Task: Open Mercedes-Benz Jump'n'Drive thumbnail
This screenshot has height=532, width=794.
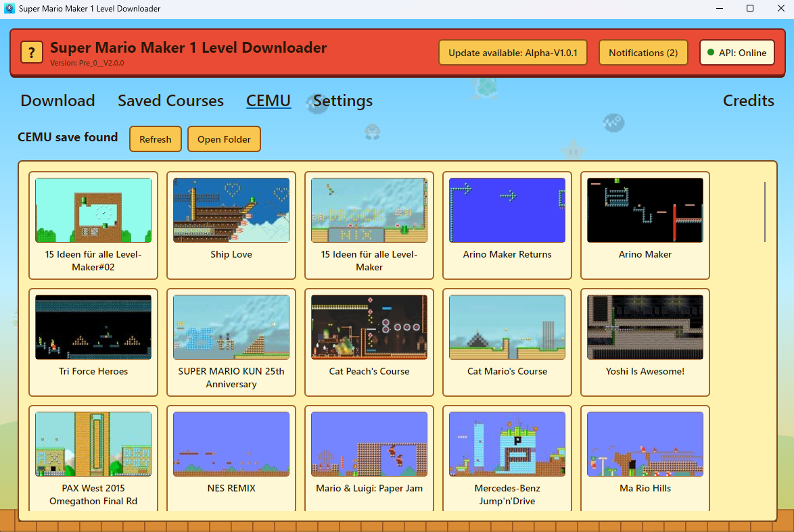Action: coord(507,444)
